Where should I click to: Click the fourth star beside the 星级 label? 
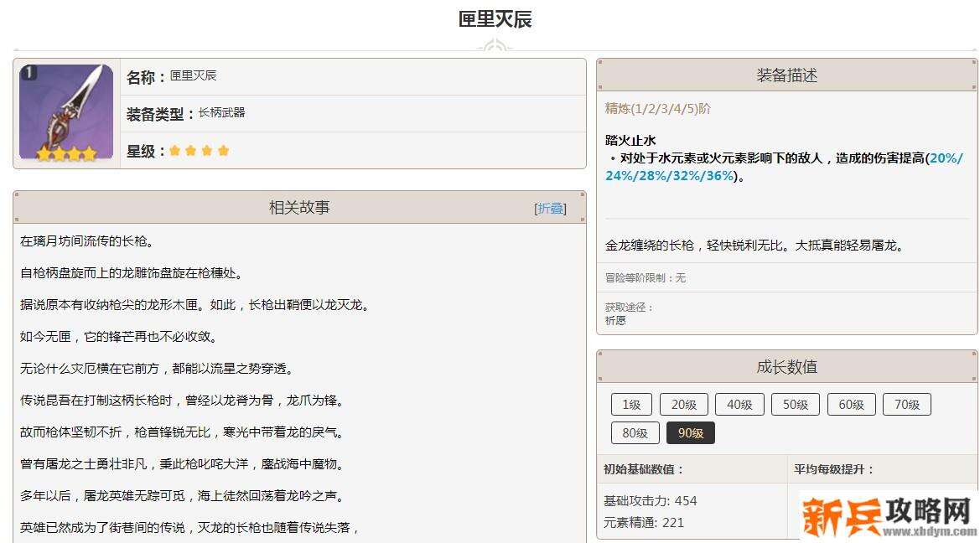pos(222,151)
